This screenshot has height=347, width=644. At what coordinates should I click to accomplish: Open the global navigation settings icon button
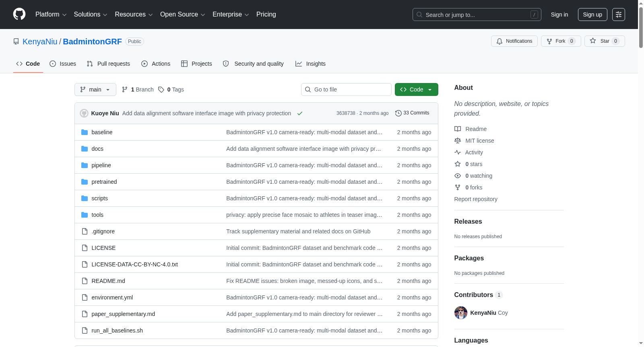coord(619,15)
